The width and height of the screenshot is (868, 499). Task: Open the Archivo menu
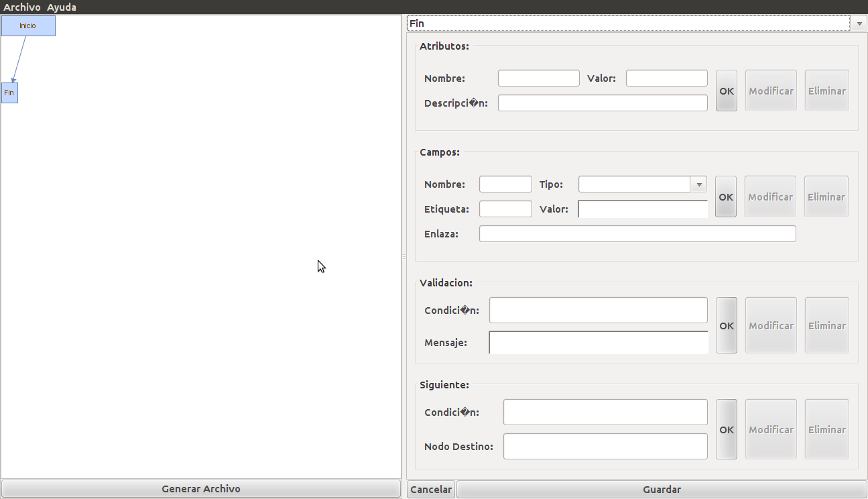point(22,7)
